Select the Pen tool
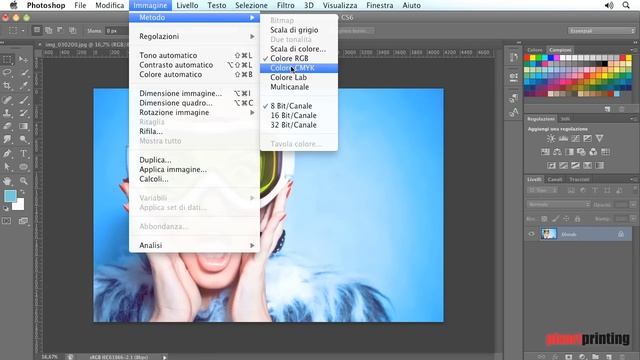The image size is (640, 360). 7,153
